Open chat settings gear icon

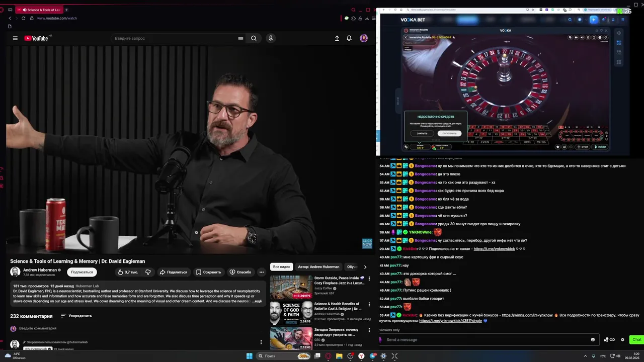(x=622, y=339)
